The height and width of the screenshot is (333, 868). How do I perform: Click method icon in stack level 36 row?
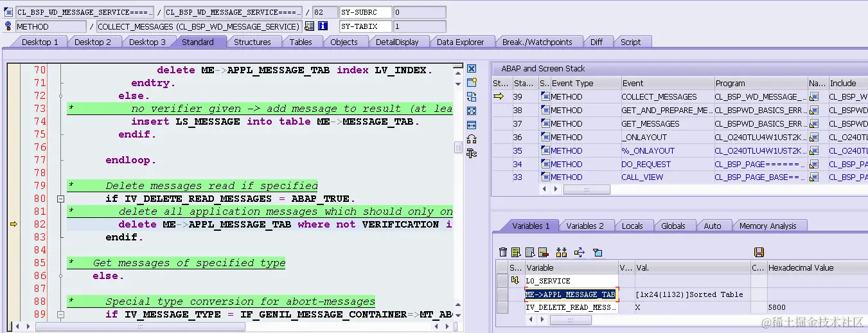[545, 137]
